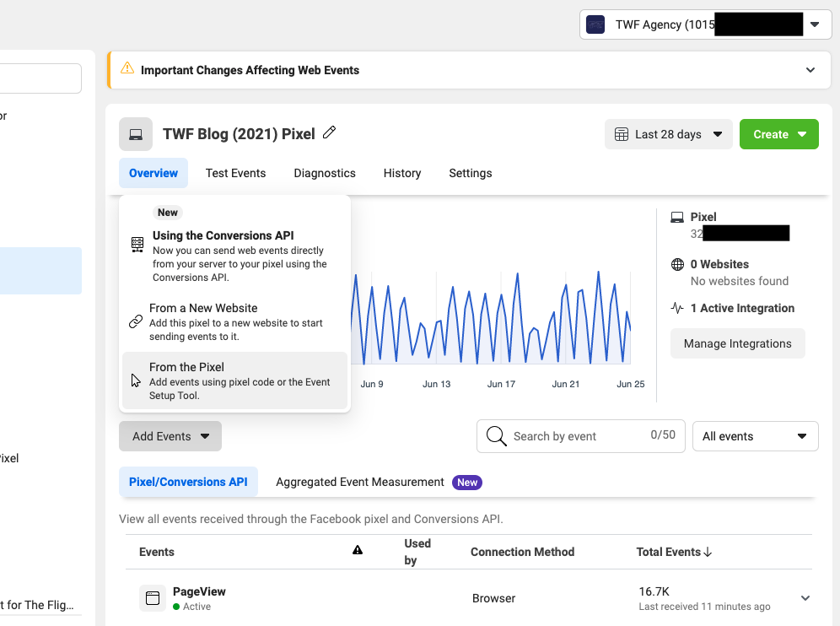This screenshot has height=626, width=840.
Task: Click the Conversions API server icon
Action: tap(137, 245)
